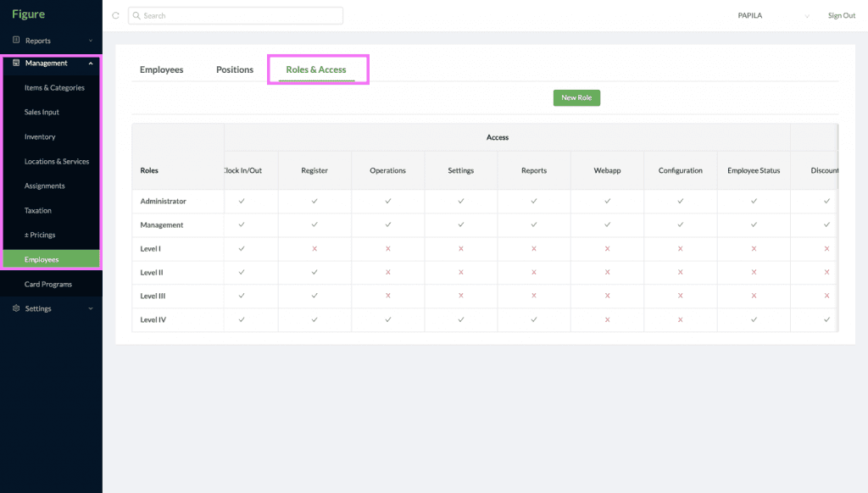Click the Management grid icon in the sidebar

pos(16,63)
